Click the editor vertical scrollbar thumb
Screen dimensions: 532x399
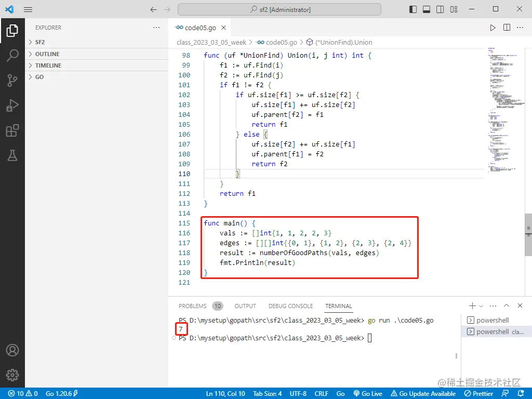tap(528, 235)
